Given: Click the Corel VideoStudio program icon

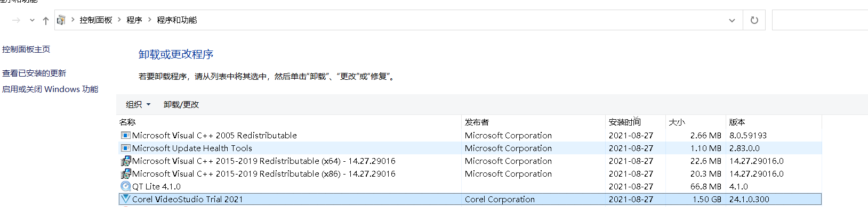Looking at the screenshot, I should point(126,198).
